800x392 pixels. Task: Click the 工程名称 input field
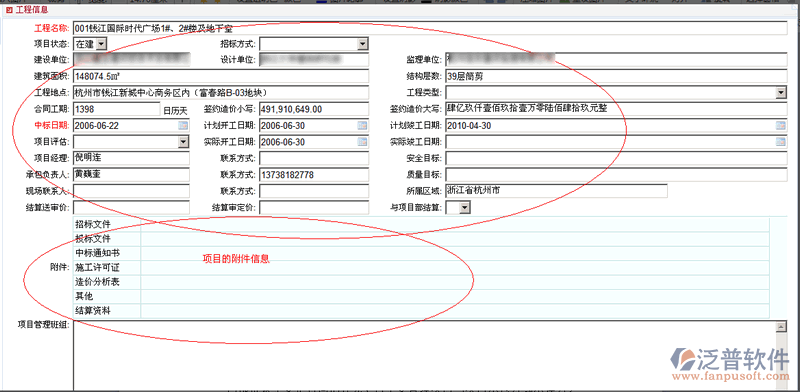click(x=431, y=28)
